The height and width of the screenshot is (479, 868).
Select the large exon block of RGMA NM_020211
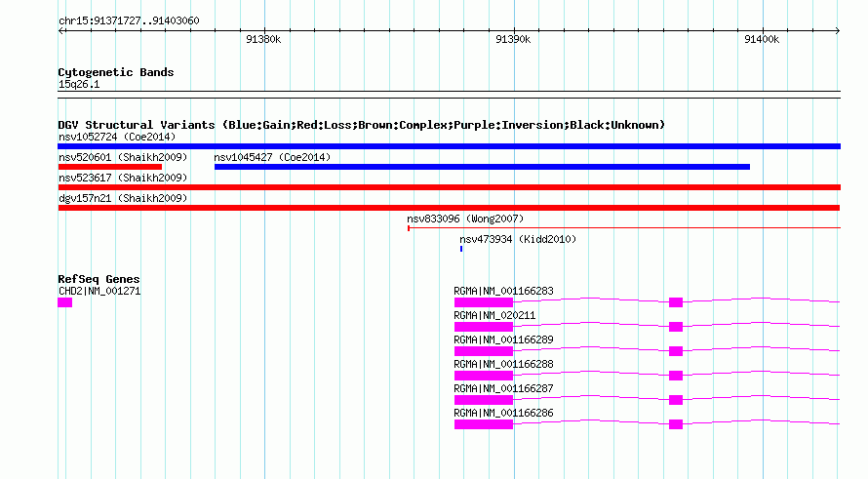point(484,327)
